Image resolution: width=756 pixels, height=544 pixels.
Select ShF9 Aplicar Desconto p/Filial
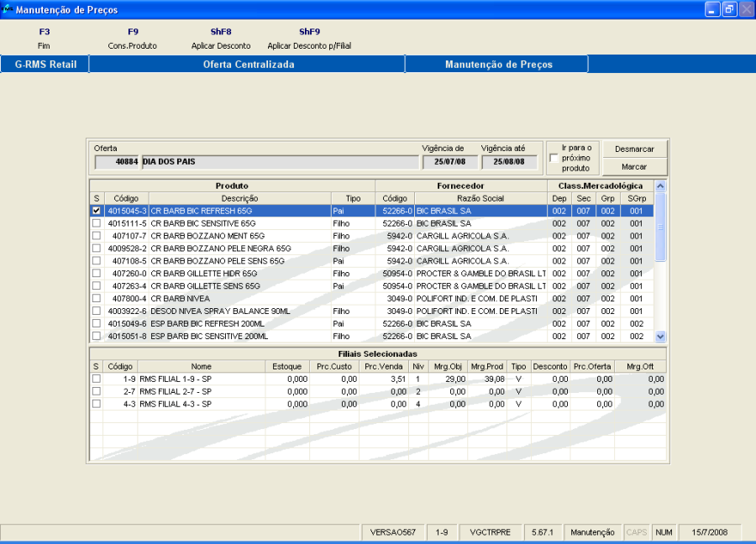309,39
